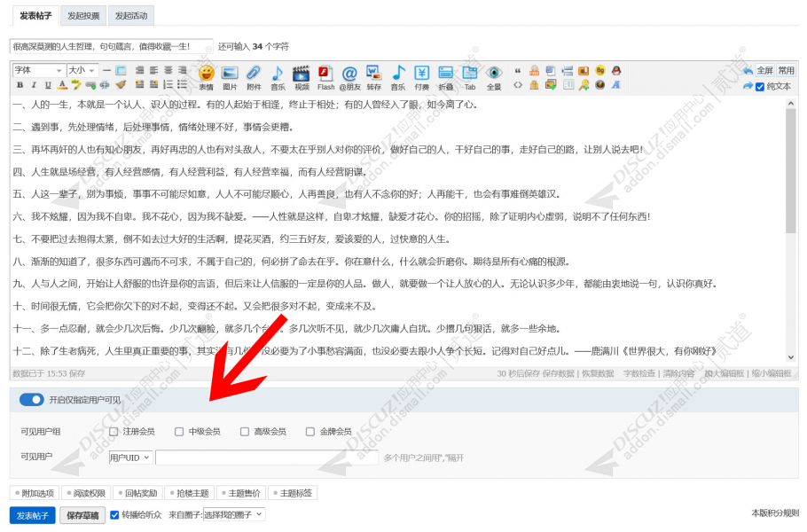The width and height of the screenshot is (807, 532).
Task: Mention a friend with @朋友 icon
Action: (350, 78)
